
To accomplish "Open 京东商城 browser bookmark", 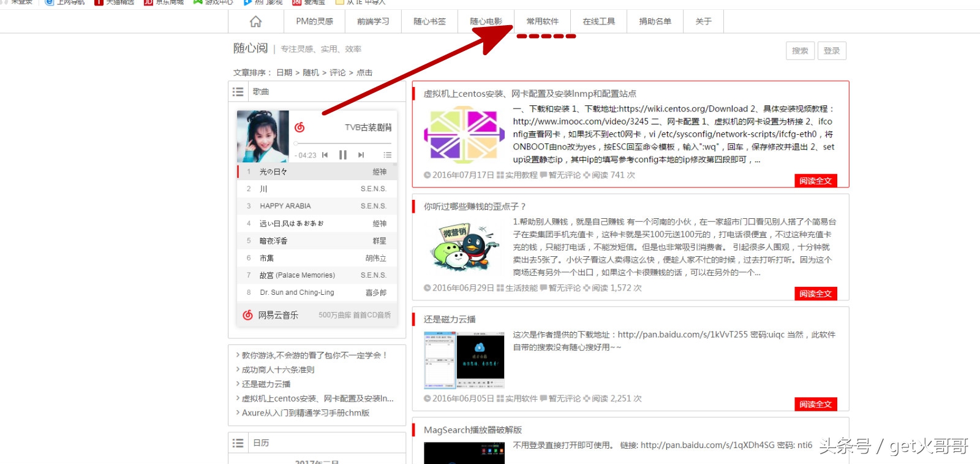I will 164,2.
